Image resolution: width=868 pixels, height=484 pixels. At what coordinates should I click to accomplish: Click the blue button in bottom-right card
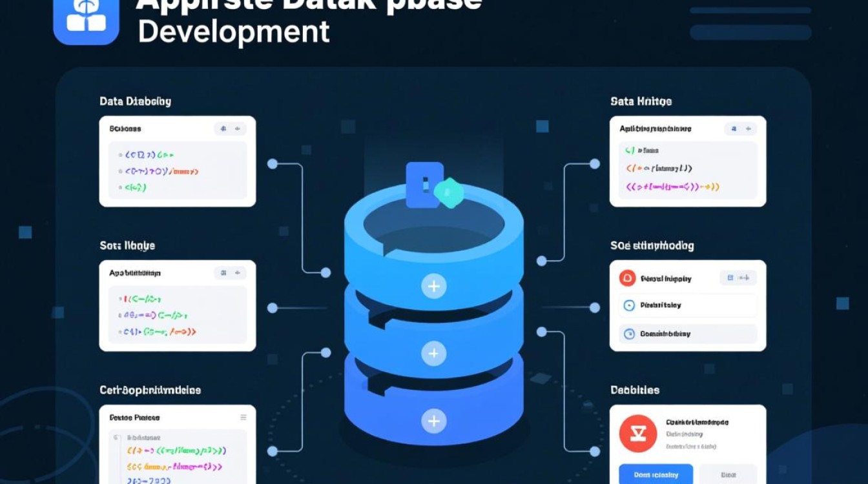point(656,474)
